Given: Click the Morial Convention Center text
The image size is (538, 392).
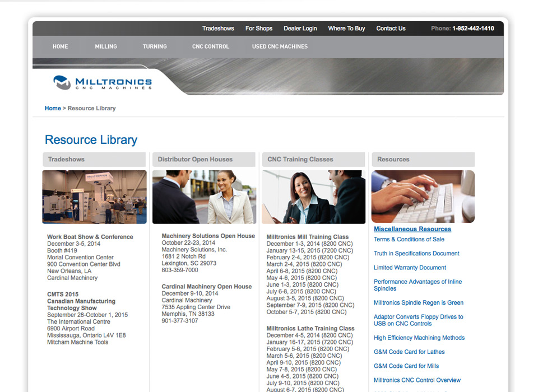Looking at the screenshot, I should [x=80, y=258].
